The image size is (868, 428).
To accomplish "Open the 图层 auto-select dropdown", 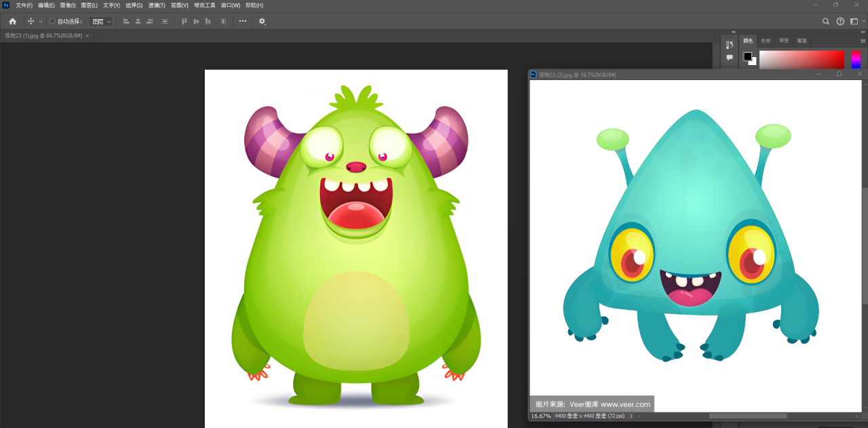I will [x=101, y=21].
